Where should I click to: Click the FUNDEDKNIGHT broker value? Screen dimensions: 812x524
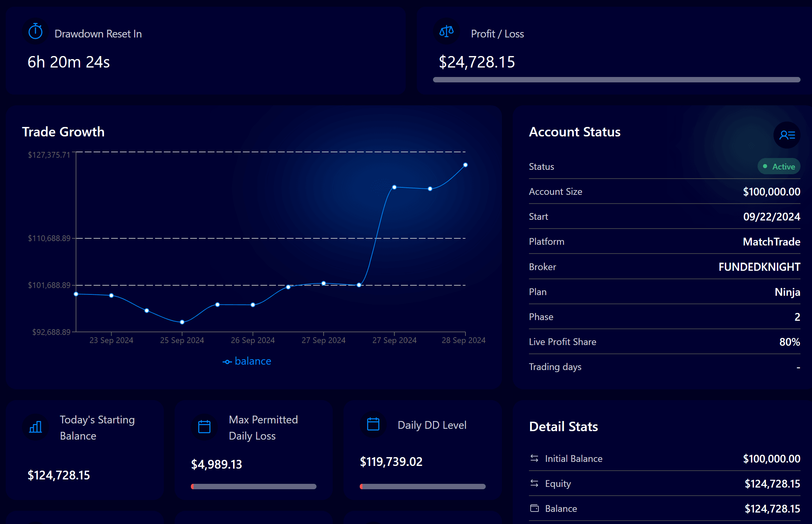point(759,267)
